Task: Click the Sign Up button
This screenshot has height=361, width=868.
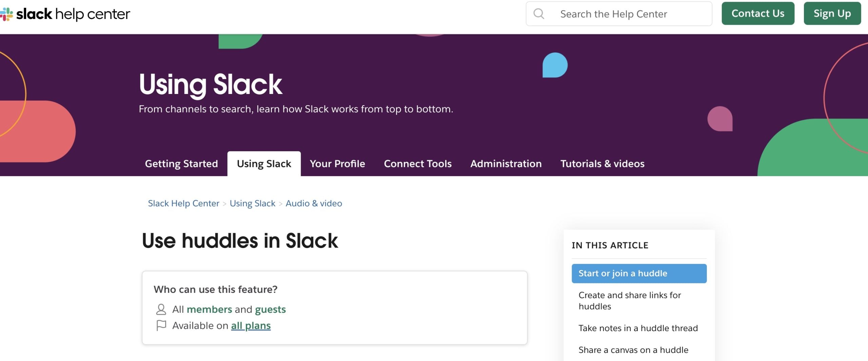Action: (832, 14)
